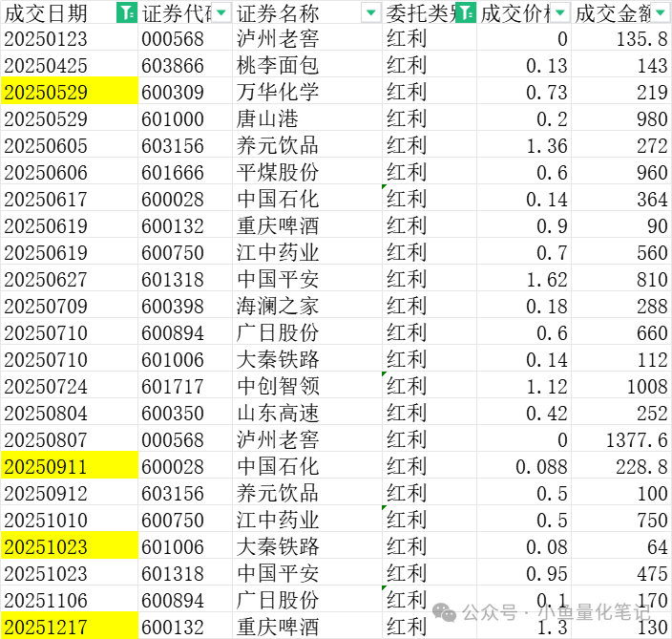Click the 山东高速 name cell
The image size is (672, 639).
(x=307, y=412)
